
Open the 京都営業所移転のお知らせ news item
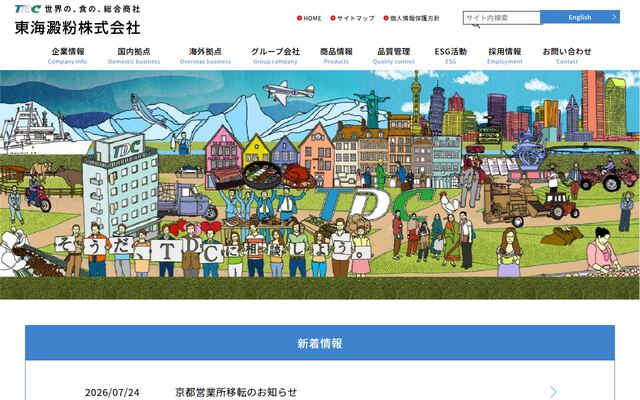click(x=236, y=392)
